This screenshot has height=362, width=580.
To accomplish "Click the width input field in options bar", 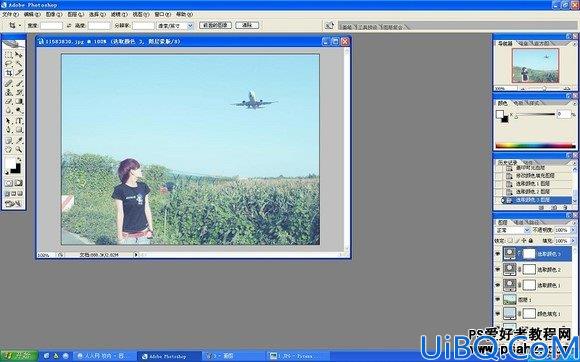I will click(x=51, y=26).
